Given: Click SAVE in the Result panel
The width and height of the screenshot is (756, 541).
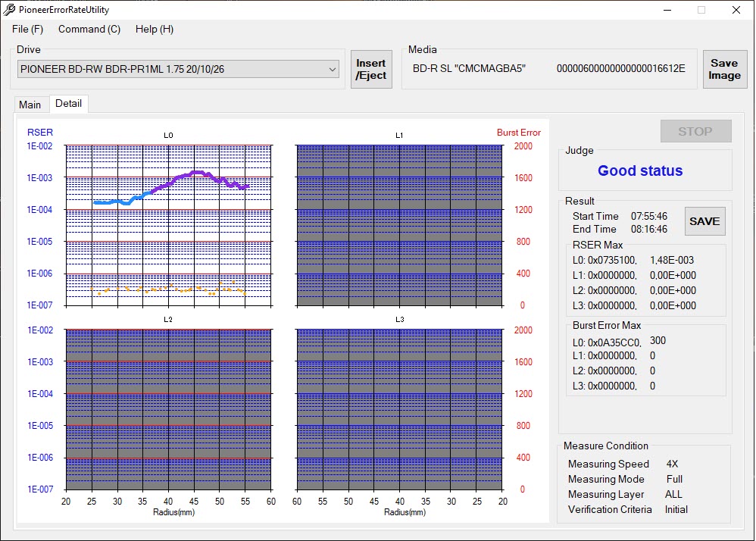Looking at the screenshot, I should tap(704, 221).
